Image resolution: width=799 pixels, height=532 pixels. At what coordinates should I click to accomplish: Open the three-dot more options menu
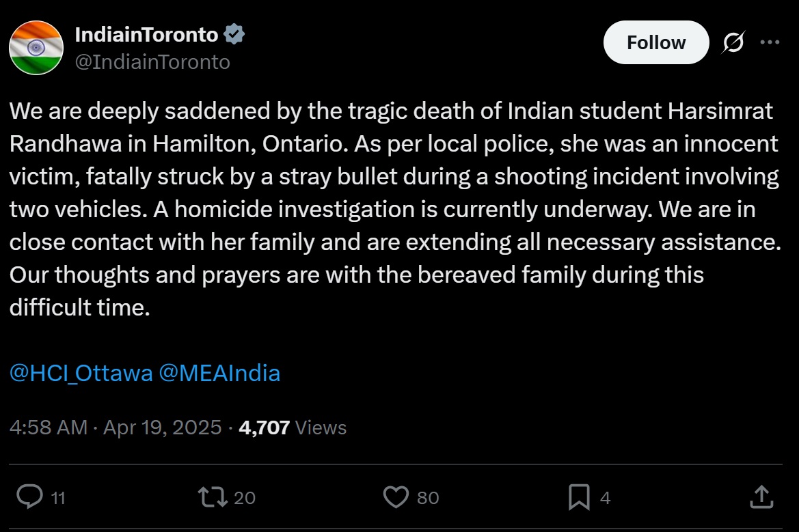(x=770, y=42)
